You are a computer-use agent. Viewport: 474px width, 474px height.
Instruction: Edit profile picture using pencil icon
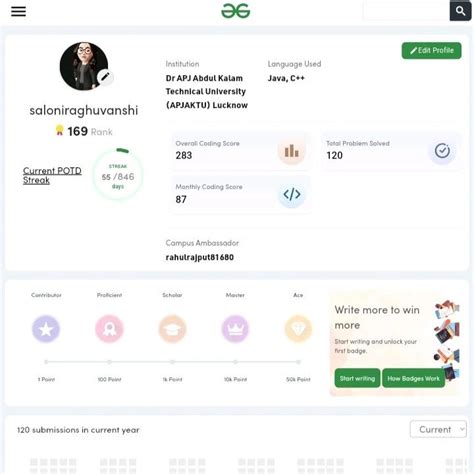coord(105,77)
